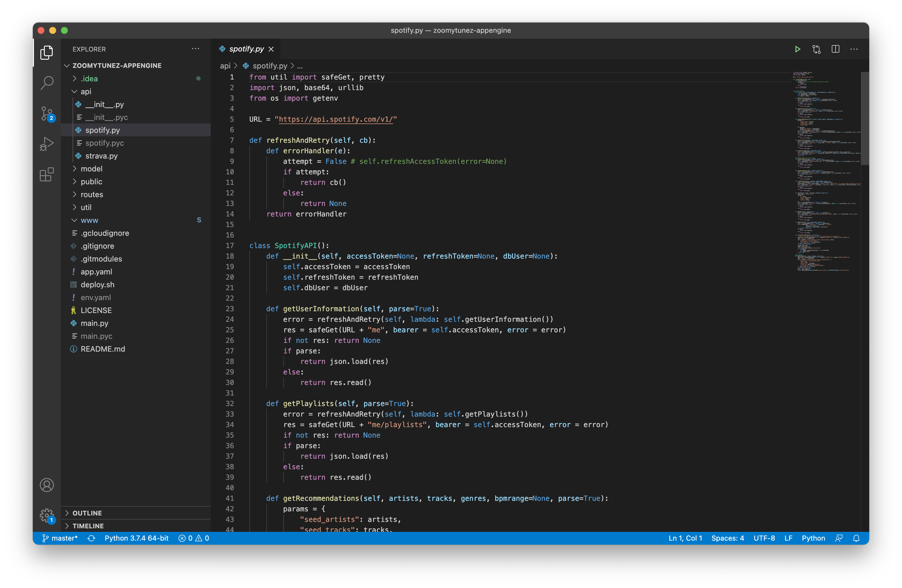Image resolution: width=902 pixels, height=588 pixels.
Task: Click the class SpotifyAPI definition line
Action: pyautogui.click(x=289, y=245)
